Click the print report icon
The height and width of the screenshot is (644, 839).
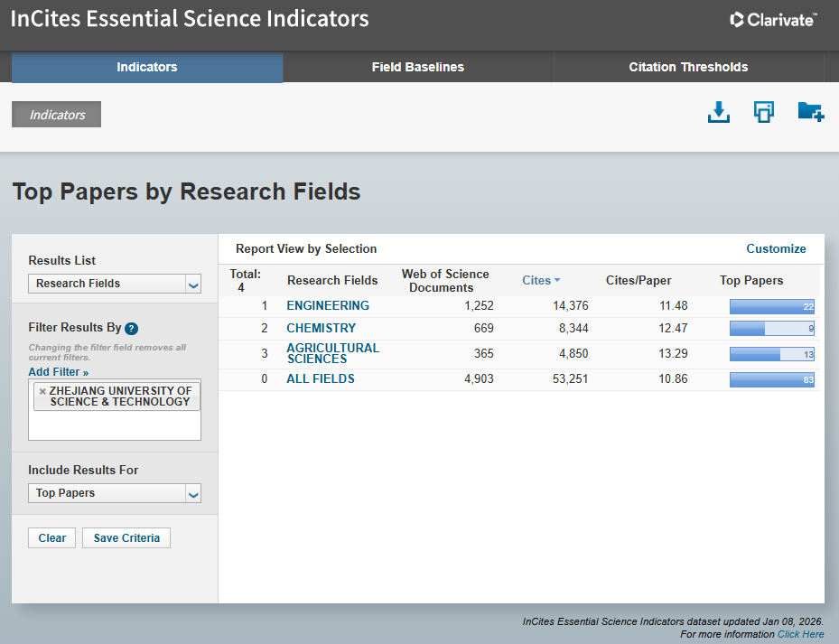point(764,112)
